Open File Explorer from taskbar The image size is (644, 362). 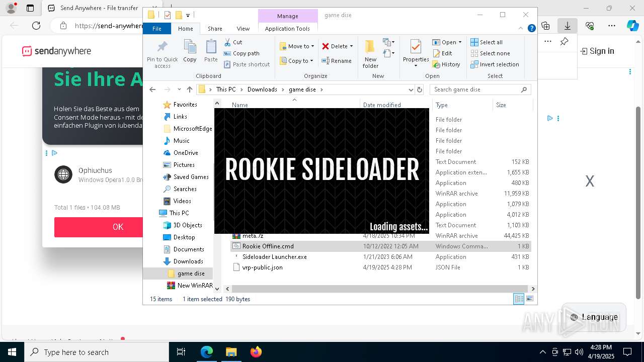coord(231,352)
